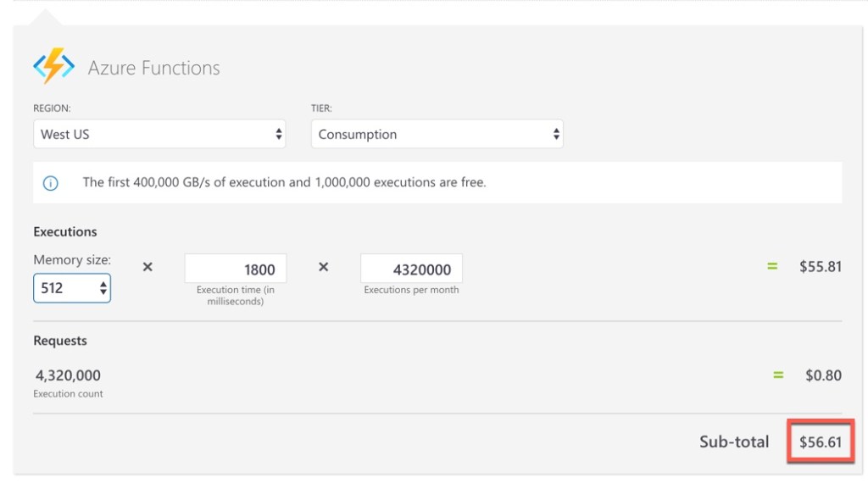868x483 pixels.
Task: Click the green equals sign beside $0.80
Action: [x=778, y=375]
